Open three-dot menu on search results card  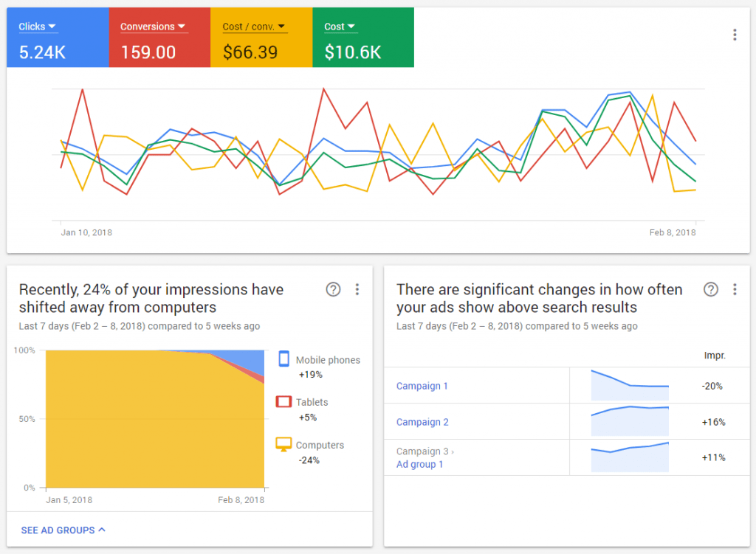[x=735, y=289]
